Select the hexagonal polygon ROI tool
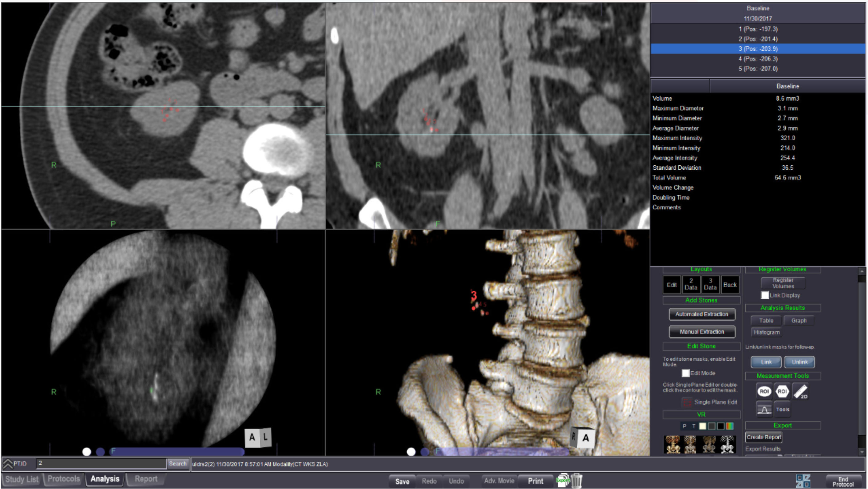The width and height of the screenshot is (868, 489). click(x=782, y=391)
